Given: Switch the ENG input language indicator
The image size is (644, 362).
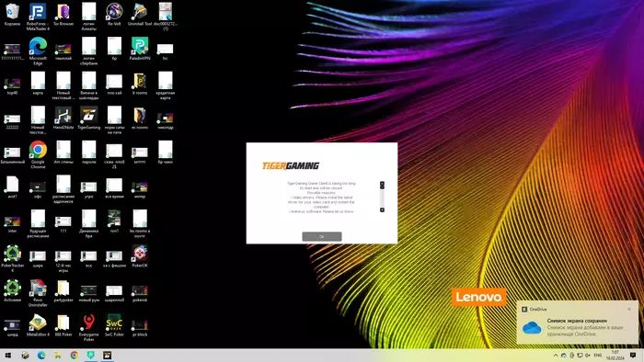Looking at the screenshot, I should pos(598,356).
